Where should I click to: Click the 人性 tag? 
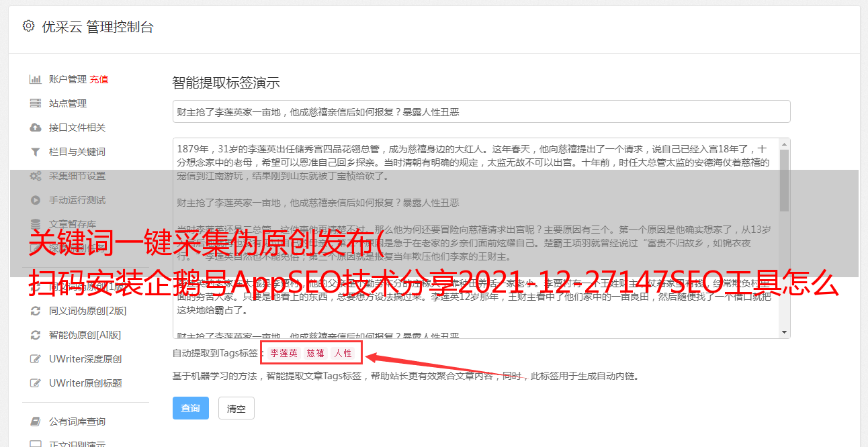(343, 353)
